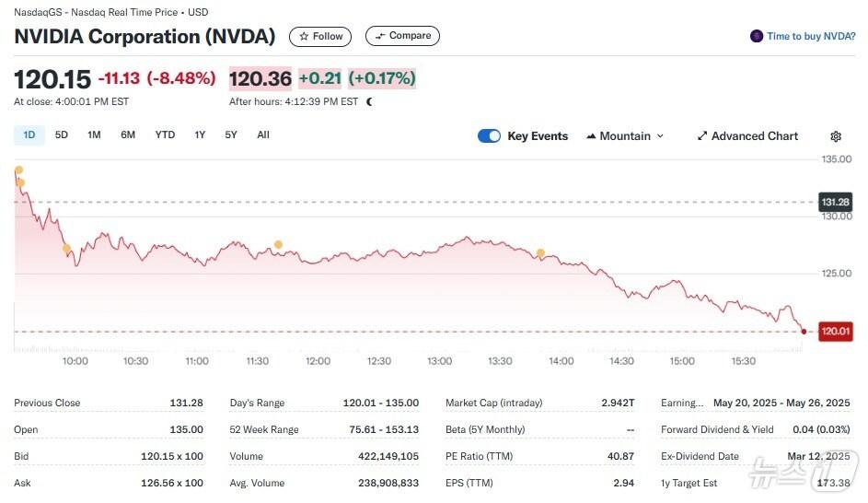868x503 pixels.
Task: Click the red dot at the chart line's end
Action: 804,332
